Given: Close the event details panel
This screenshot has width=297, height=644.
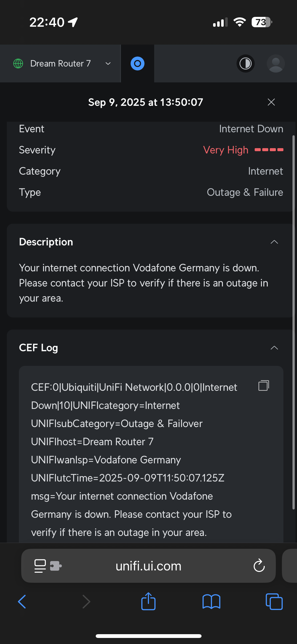Looking at the screenshot, I should [x=271, y=102].
